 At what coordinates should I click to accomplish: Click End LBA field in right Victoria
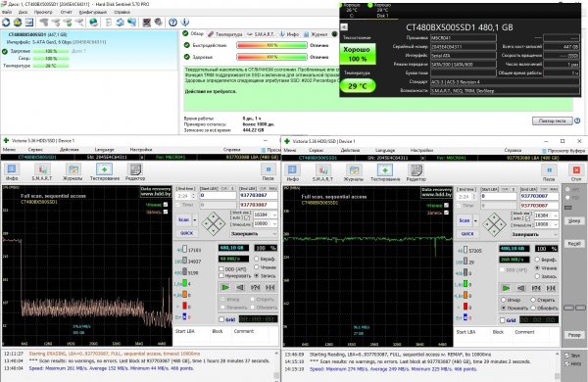coord(539,196)
